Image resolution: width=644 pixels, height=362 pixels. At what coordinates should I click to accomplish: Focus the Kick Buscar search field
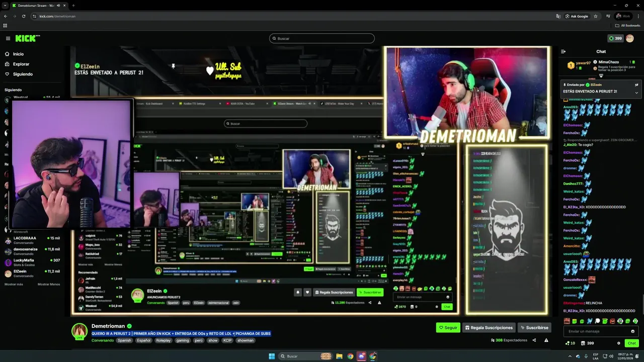coord(322,38)
